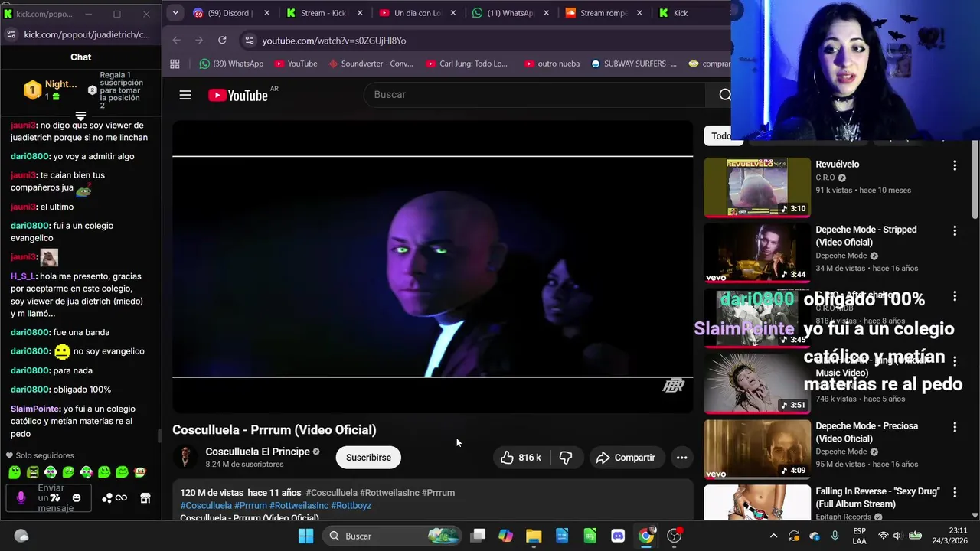The image size is (980, 551).
Task: Open the Revuélvelo video thumbnail
Action: coord(756,187)
